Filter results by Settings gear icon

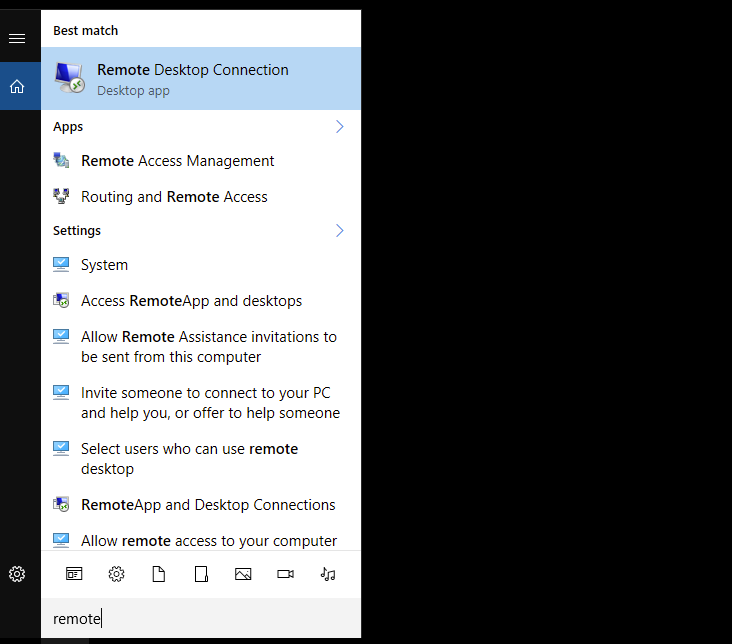[116, 574]
